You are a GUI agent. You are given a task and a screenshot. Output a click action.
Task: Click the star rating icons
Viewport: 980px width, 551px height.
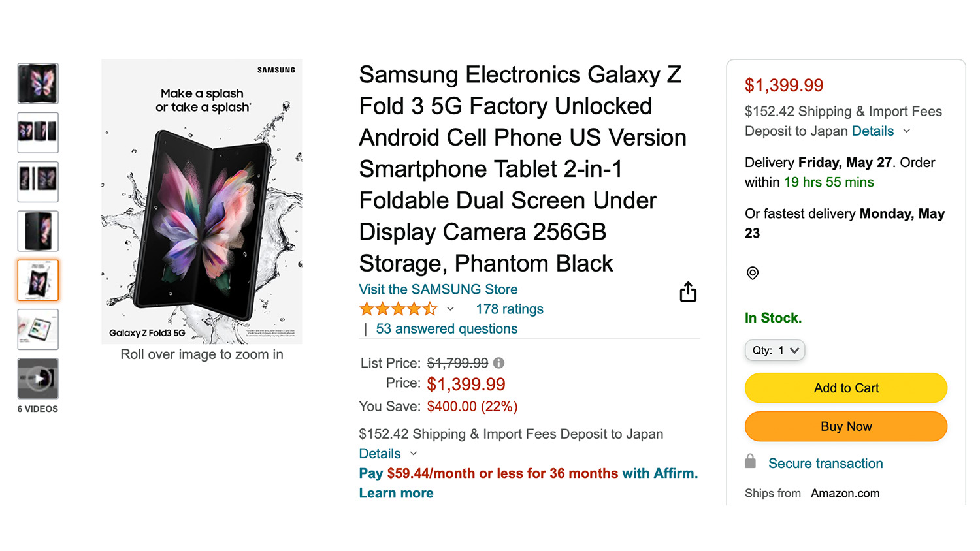(x=398, y=309)
